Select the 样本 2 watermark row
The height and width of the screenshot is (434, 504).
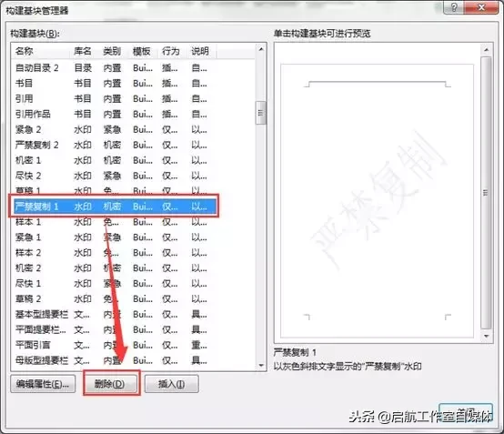pos(115,253)
